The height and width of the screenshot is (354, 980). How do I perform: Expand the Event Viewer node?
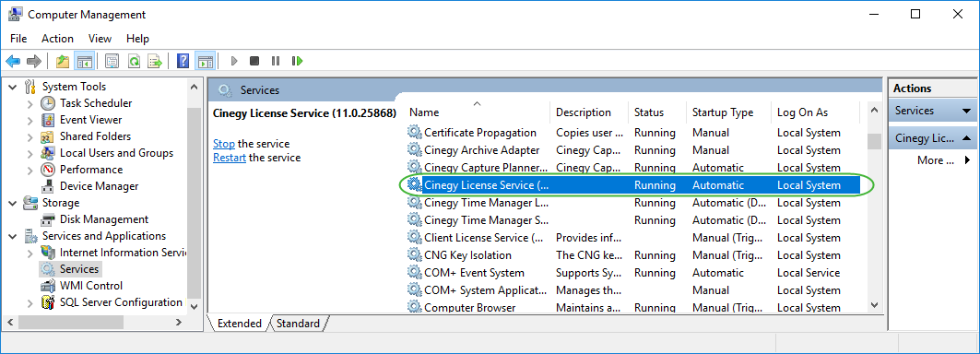[30, 120]
